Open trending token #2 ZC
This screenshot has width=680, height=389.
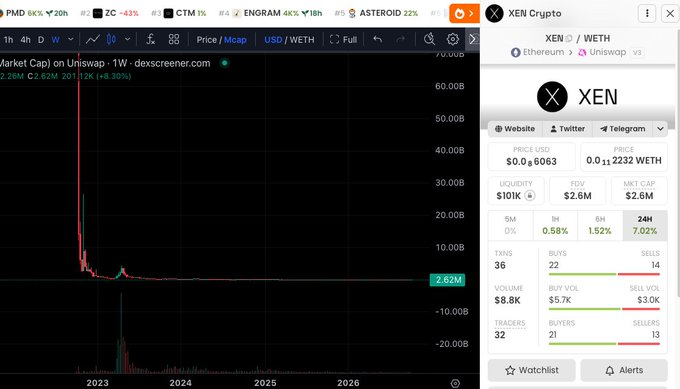click(x=109, y=13)
